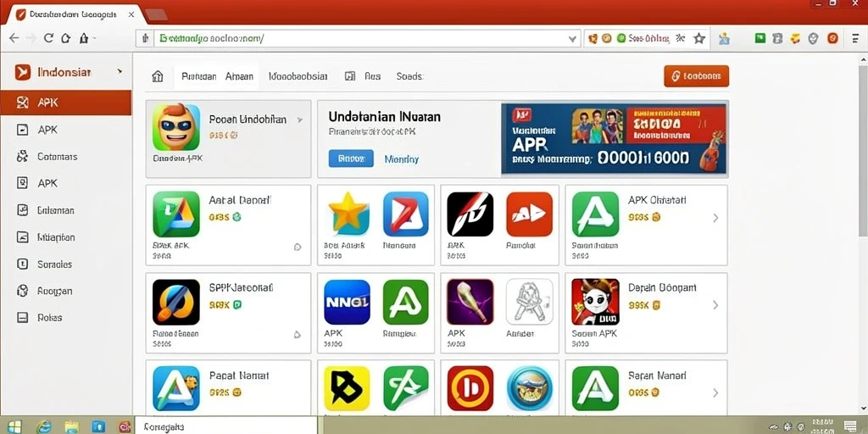Open the APK Ohtatatl green A icon
The width and height of the screenshot is (868, 434).
click(595, 214)
